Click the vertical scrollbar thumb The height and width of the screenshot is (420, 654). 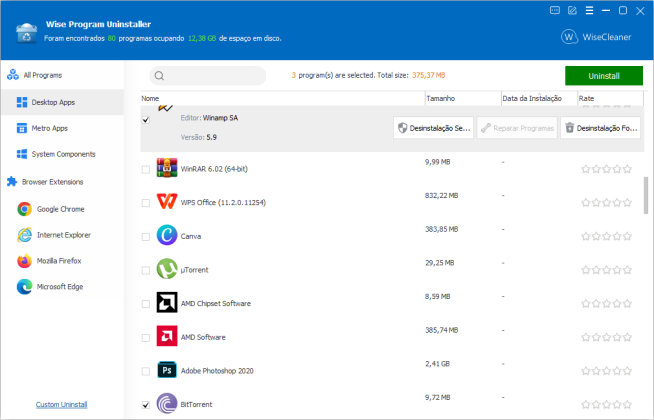click(646, 195)
